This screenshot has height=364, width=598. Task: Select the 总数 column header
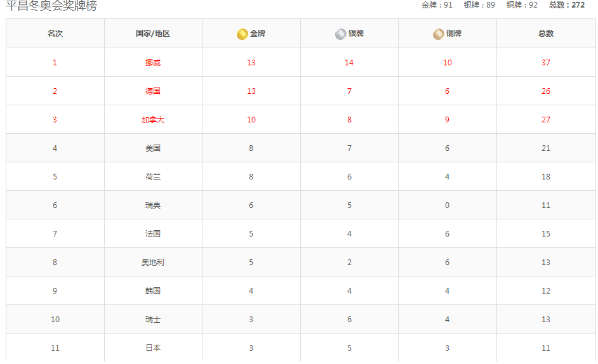point(546,34)
